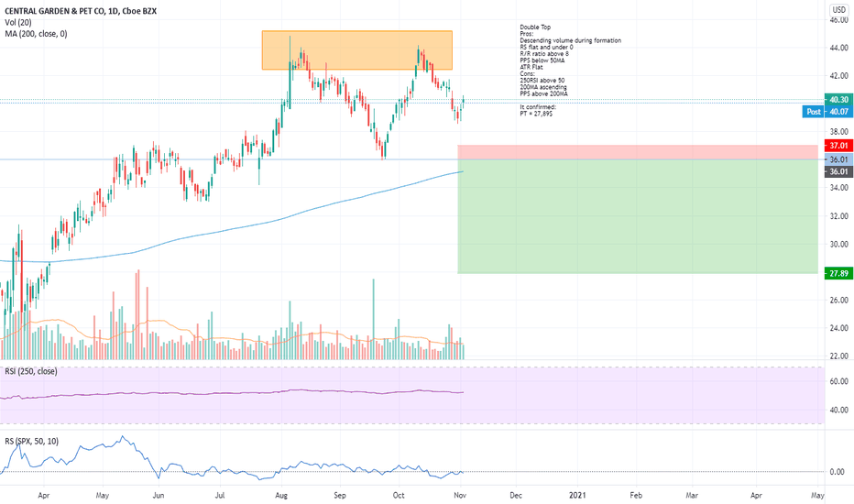Click the dark 36.01 moving average label

[x=838, y=171]
